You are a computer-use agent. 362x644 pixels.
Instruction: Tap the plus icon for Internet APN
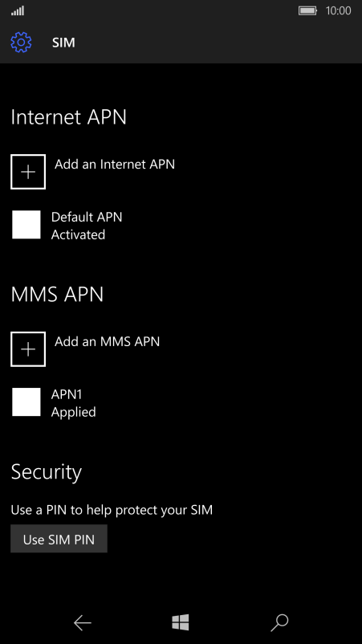click(x=28, y=172)
